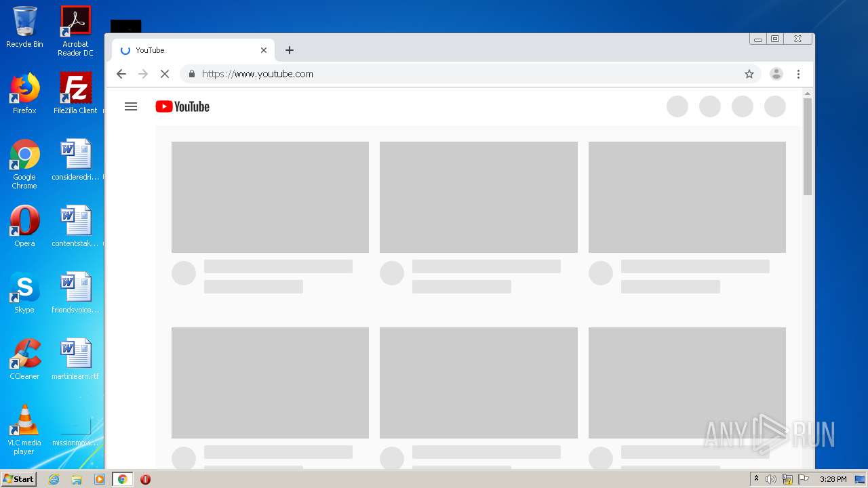Open CCleaner desktop shortcut
Screen dimensions: 868x488
coord(24,359)
